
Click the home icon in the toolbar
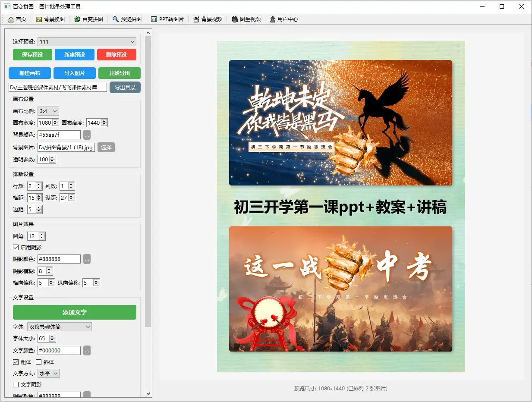point(11,19)
